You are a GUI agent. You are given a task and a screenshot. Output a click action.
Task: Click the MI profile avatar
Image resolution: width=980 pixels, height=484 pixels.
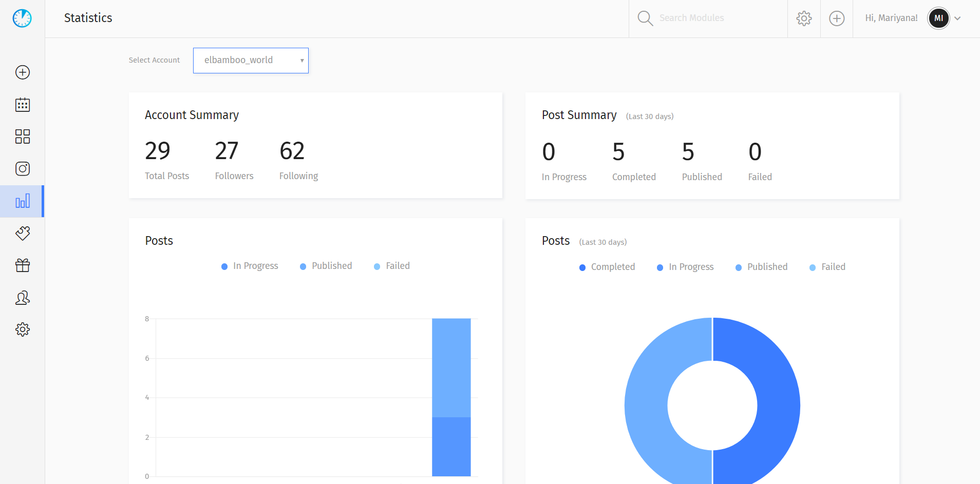coord(938,18)
